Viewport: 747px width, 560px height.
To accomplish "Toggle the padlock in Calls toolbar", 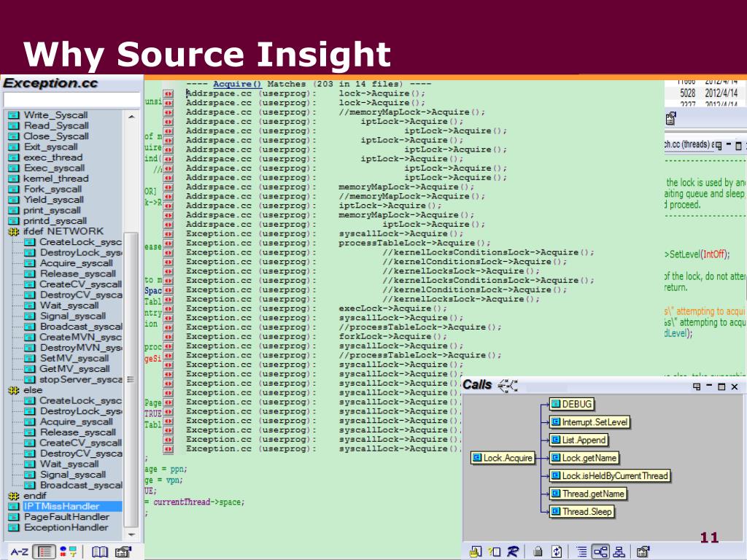I will tap(538, 552).
